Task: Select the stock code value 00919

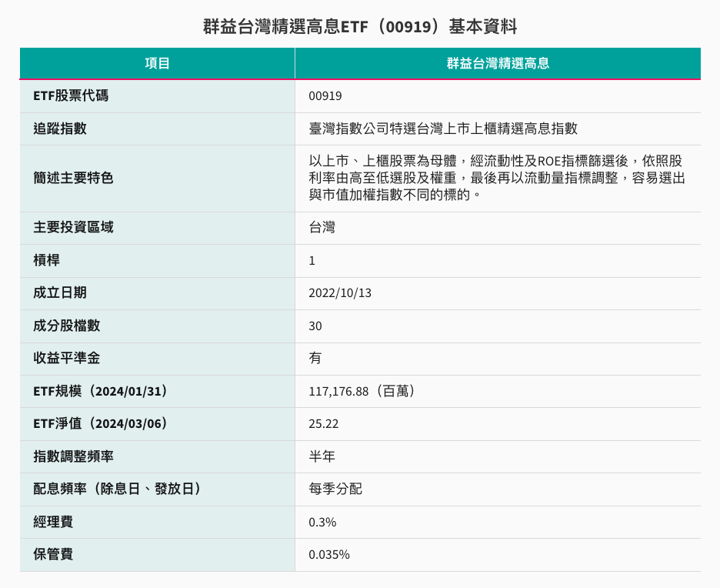Action: tap(325, 96)
